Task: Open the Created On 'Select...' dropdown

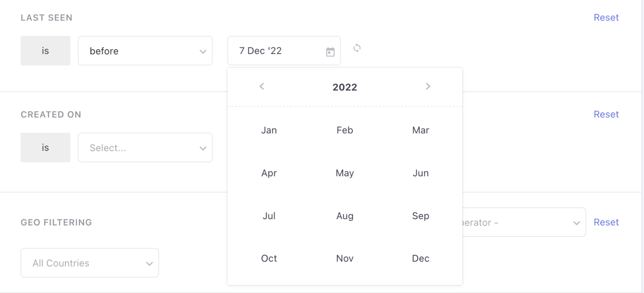Action: pos(145,148)
